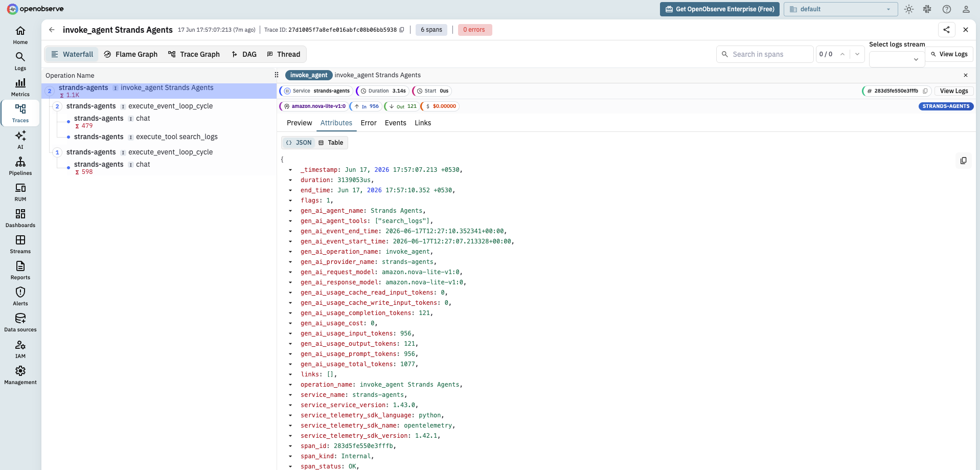Go to Alerts in the sidebar

coord(20,297)
